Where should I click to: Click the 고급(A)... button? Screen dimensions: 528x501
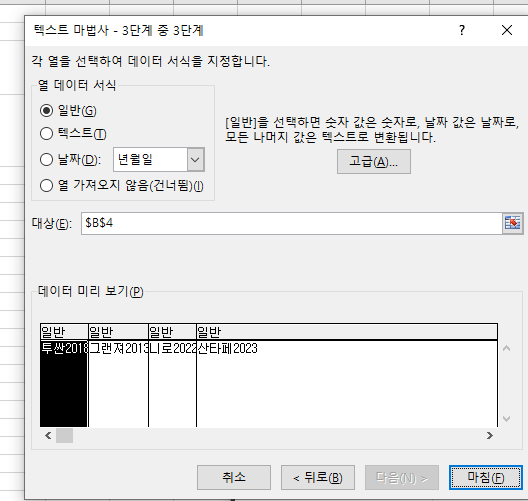tap(374, 162)
